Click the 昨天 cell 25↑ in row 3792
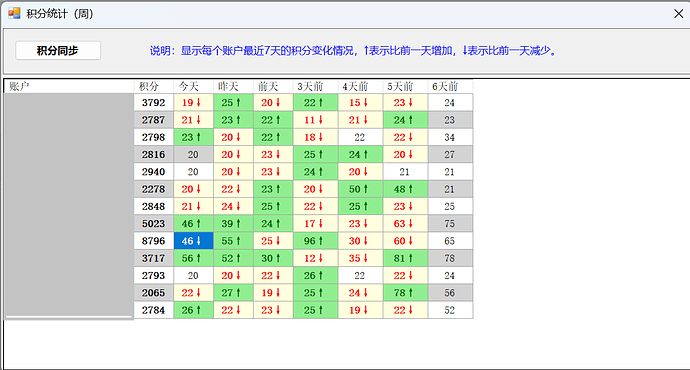The height and width of the screenshot is (370, 690). tap(233, 103)
